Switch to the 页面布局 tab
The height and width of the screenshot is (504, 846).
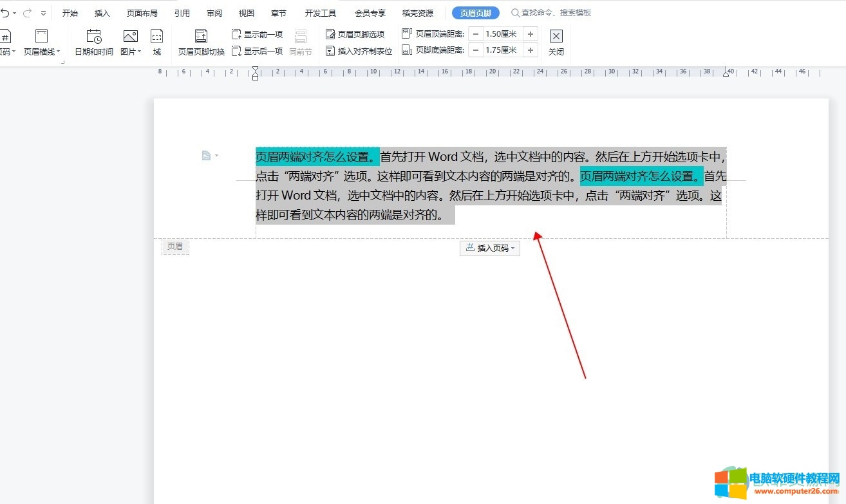click(142, 13)
